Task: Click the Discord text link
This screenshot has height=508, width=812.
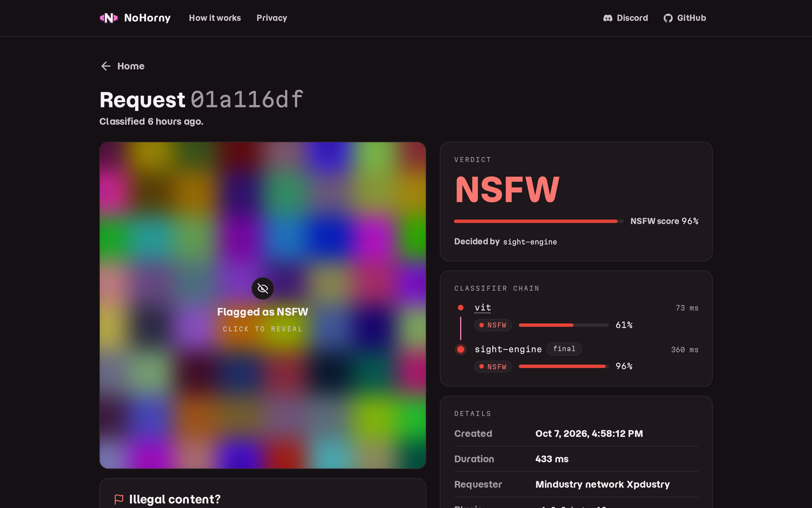Action: click(x=632, y=18)
